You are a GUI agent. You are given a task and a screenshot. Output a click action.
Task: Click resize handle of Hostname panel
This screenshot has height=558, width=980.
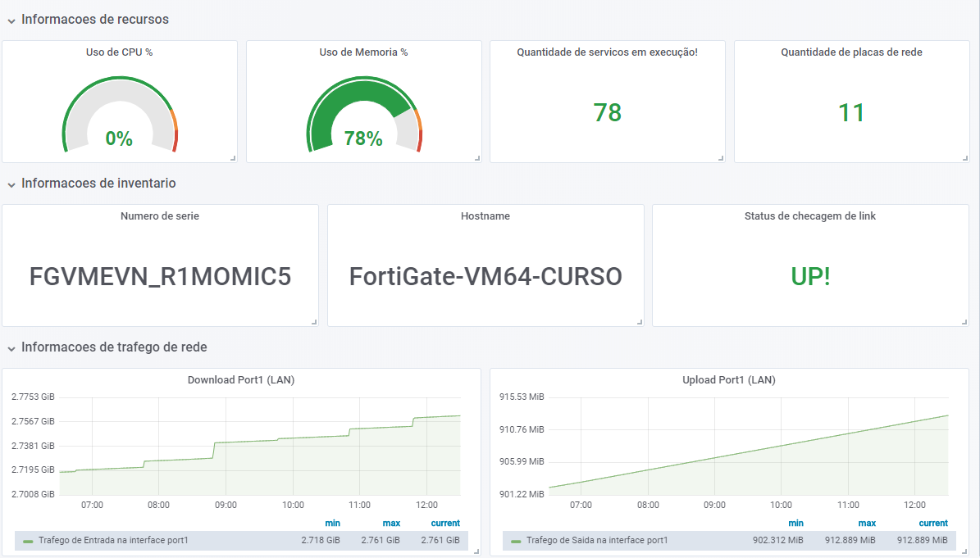coord(640,322)
